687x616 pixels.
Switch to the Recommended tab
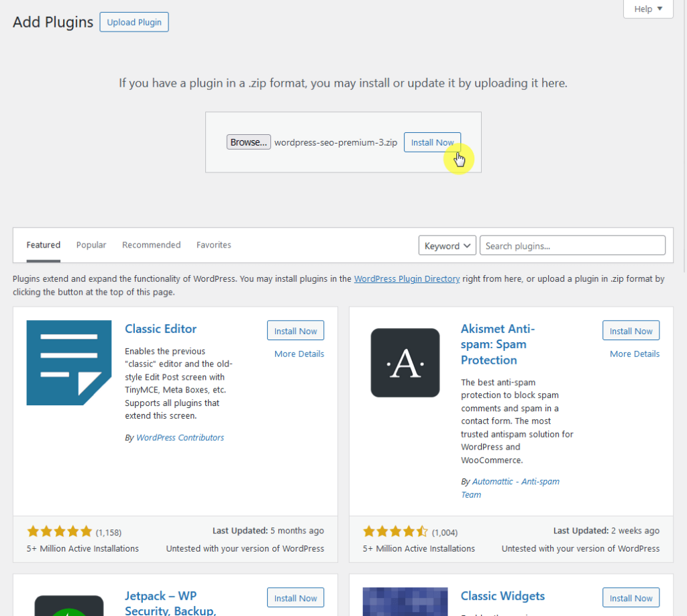[151, 245]
